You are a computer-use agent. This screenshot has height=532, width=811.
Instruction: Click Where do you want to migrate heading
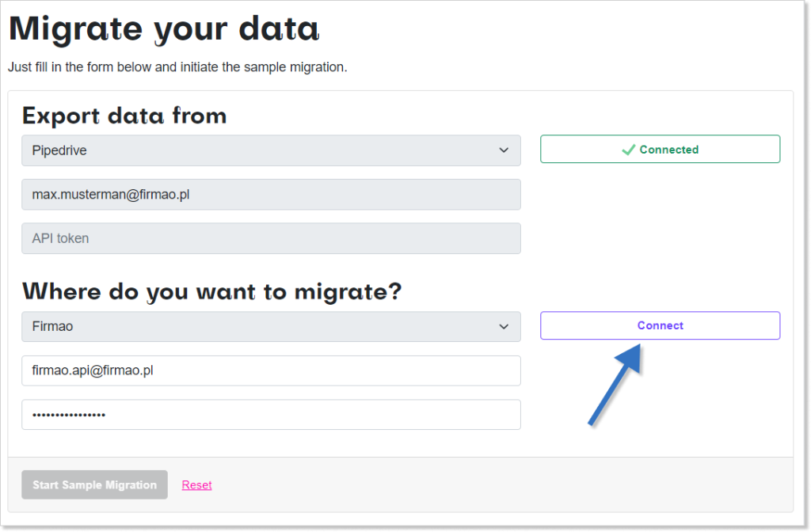pyautogui.click(x=211, y=291)
